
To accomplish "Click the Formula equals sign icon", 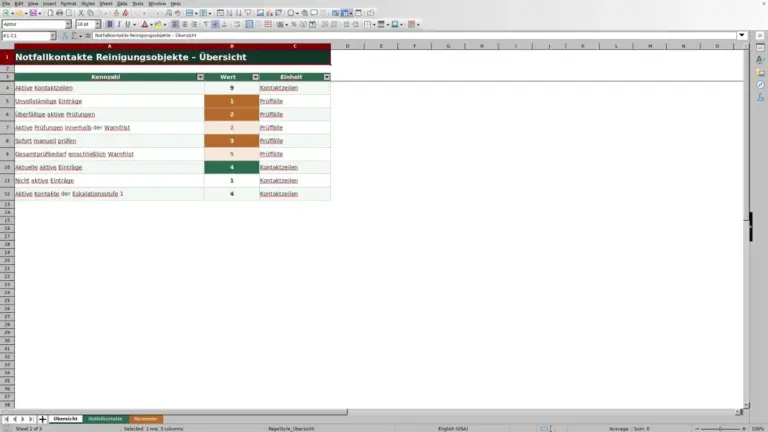I will tap(88, 36).
